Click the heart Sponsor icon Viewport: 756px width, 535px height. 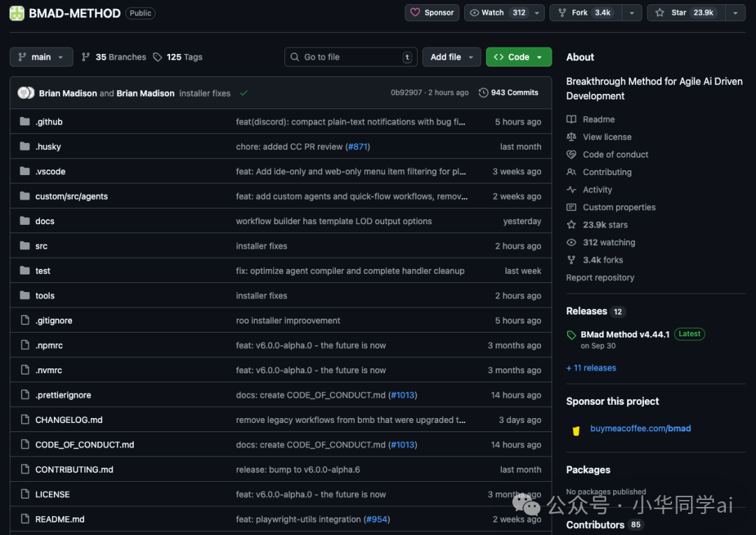point(415,13)
